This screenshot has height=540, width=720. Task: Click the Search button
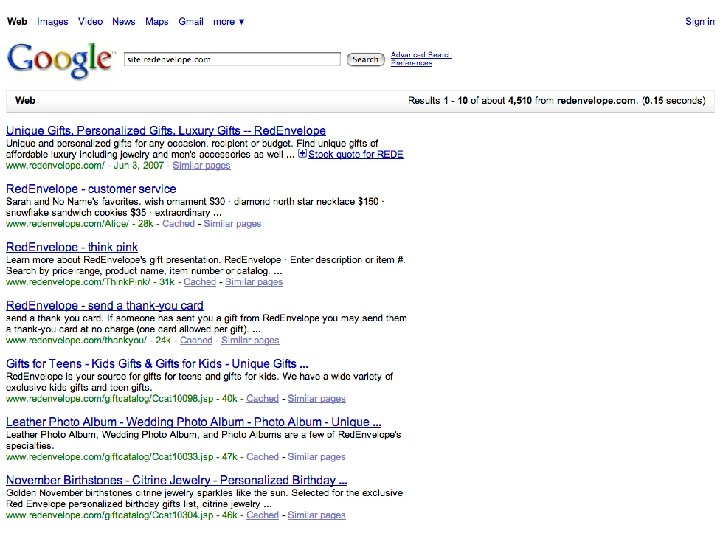click(366, 60)
